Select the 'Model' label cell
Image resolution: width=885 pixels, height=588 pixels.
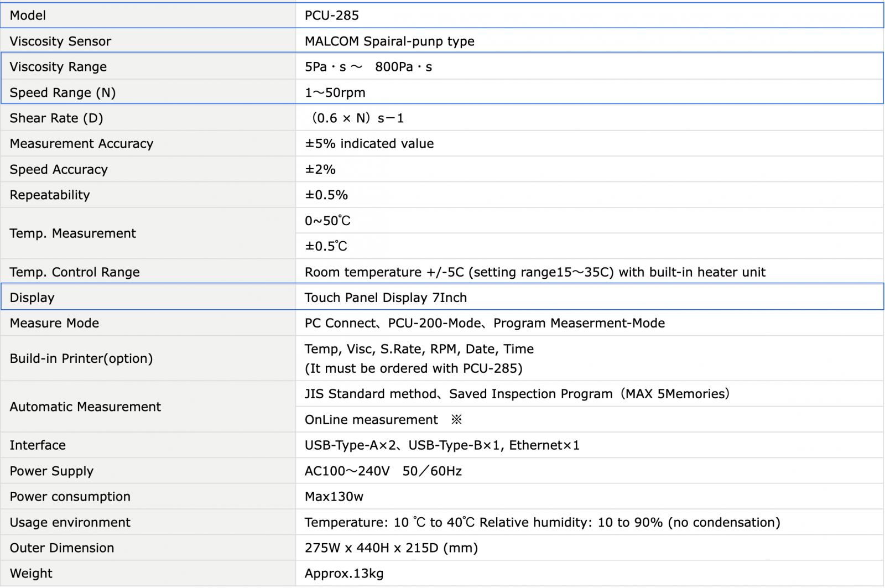(x=148, y=15)
